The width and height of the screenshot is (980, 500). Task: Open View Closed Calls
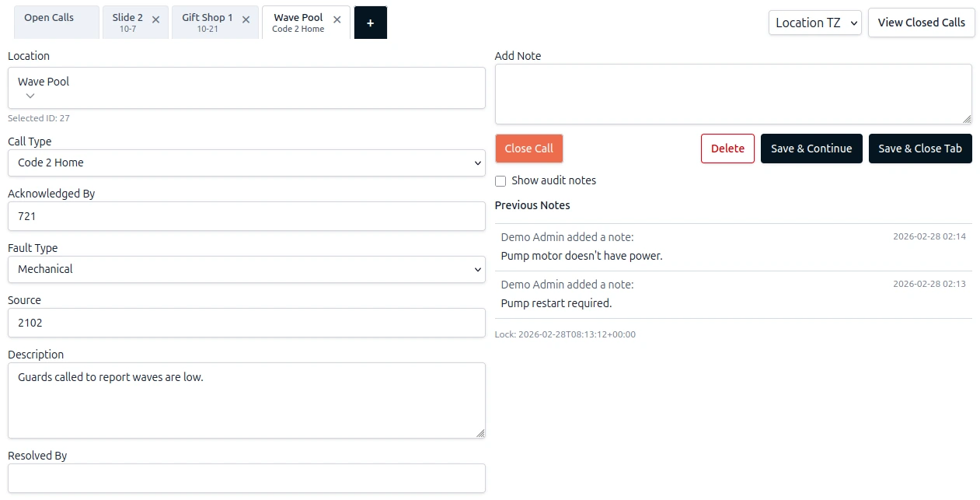click(x=921, y=23)
